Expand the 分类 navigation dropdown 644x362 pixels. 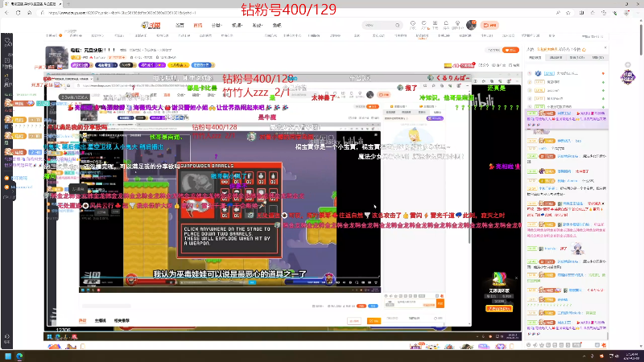(x=217, y=26)
